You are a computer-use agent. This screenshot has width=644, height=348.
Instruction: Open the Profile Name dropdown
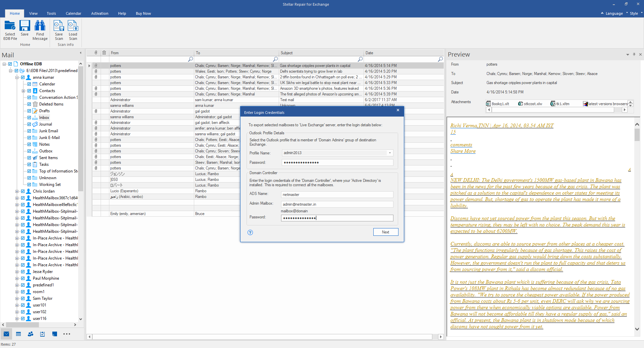[x=390, y=153]
